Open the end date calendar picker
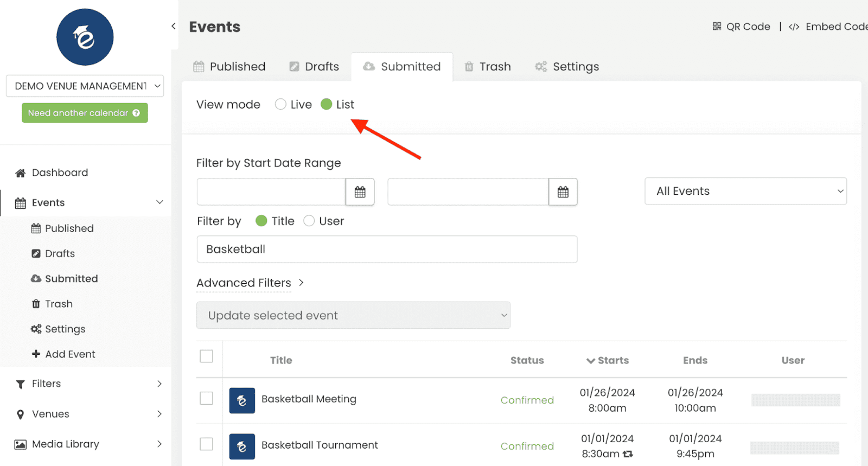The image size is (868, 466). tap(563, 191)
